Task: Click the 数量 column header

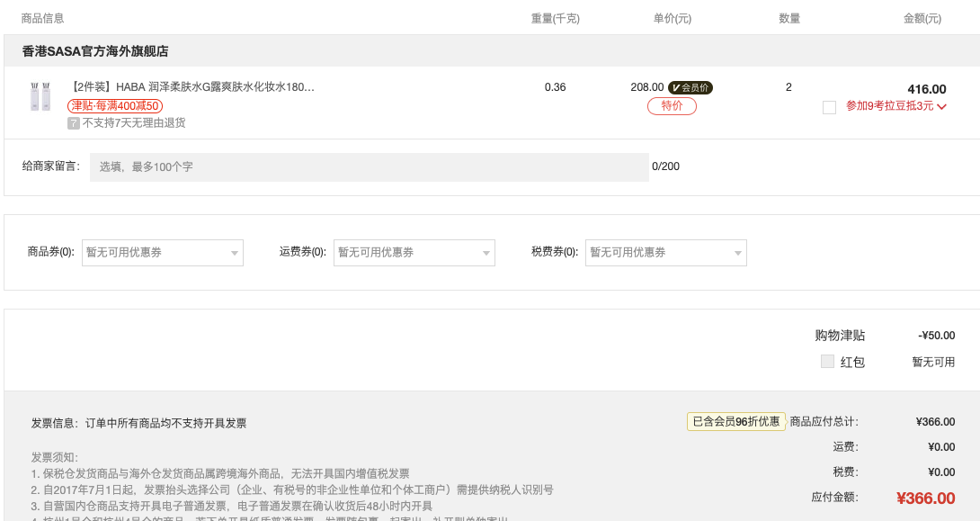Action: 789,19
